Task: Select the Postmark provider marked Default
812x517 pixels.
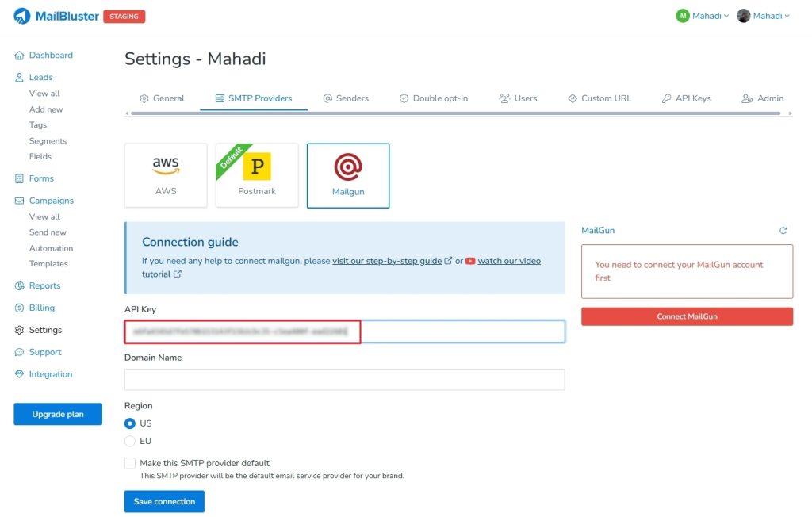Action: 256,174
